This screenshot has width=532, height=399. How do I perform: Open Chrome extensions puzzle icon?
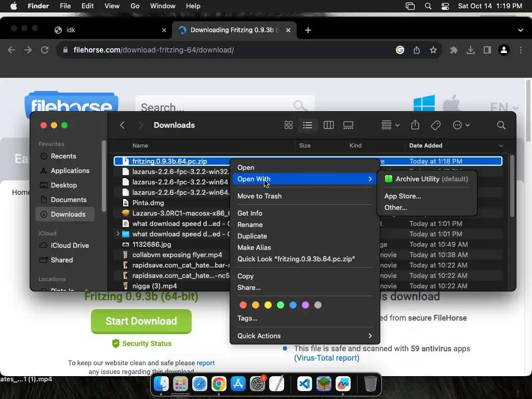(454, 50)
